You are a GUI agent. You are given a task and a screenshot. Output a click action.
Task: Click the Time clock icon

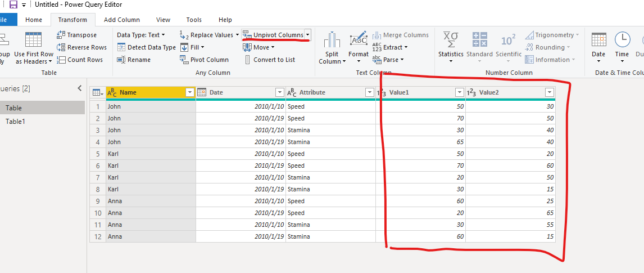coord(622,40)
